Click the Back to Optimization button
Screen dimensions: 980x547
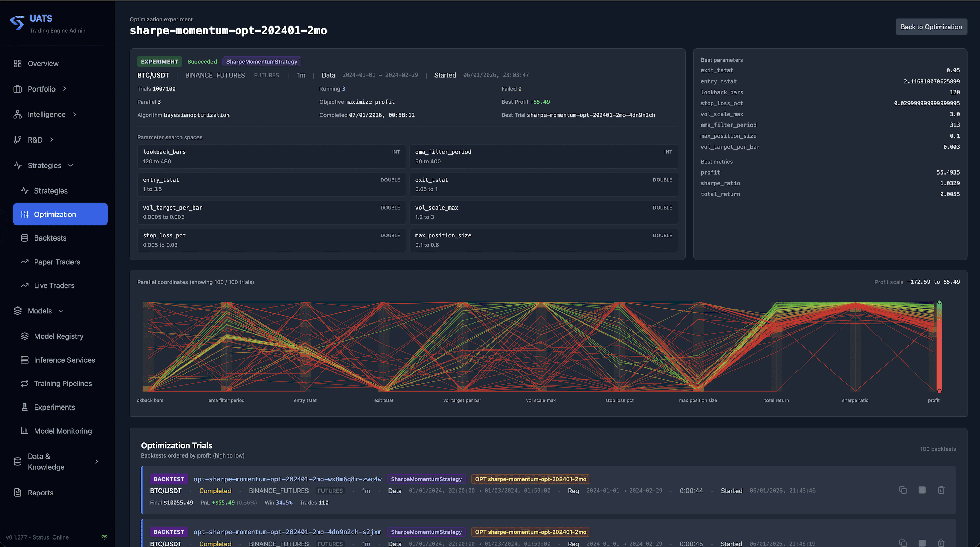[931, 27]
